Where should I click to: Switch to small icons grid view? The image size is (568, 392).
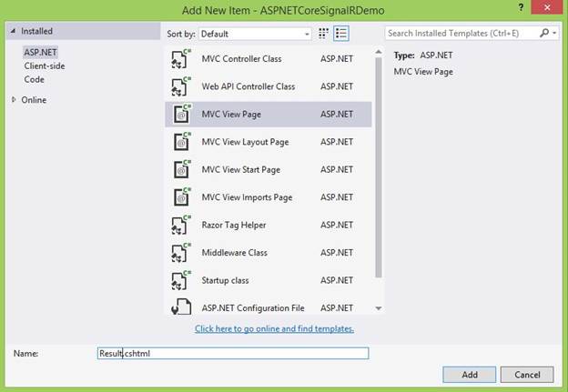(323, 34)
